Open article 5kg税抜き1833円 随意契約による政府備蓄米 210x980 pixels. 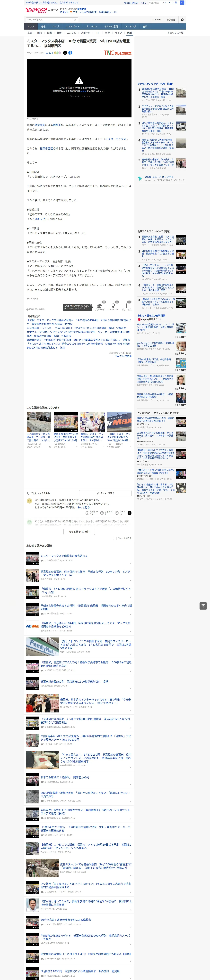point(80,971)
